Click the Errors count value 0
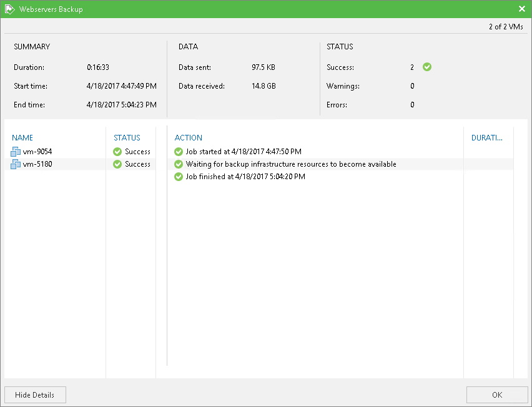This screenshot has width=532, height=407. [412, 105]
